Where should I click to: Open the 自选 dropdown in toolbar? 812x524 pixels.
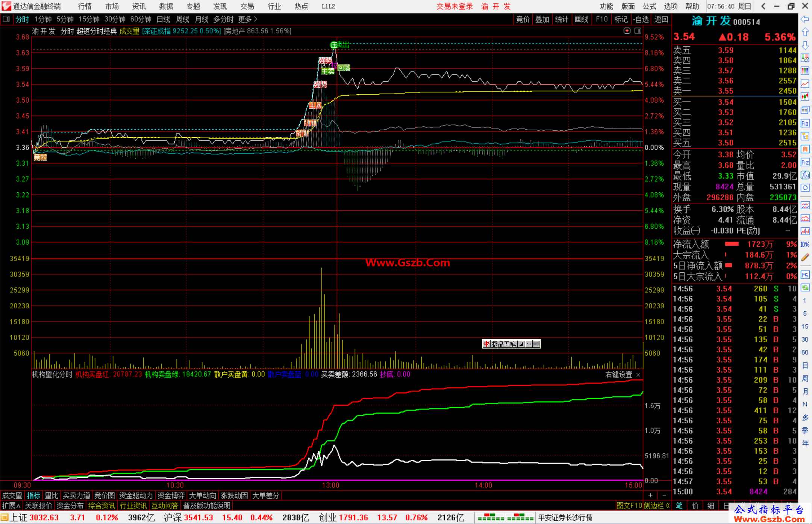pyautogui.click(x=641, y=19)
